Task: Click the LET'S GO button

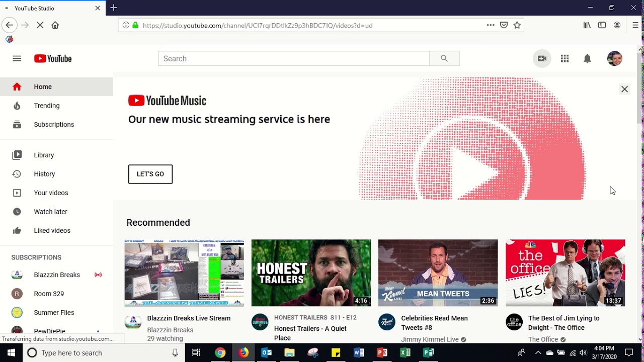Action: [x=150, y=174]
